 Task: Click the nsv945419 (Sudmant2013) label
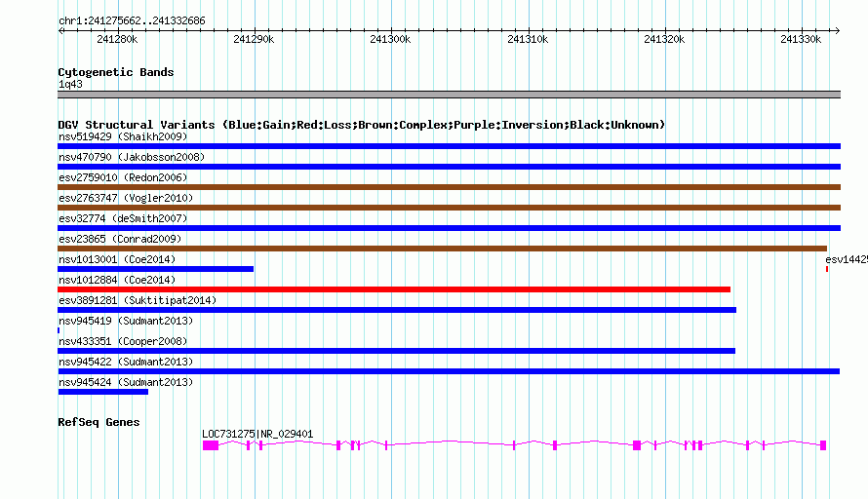tap(126, 321)
